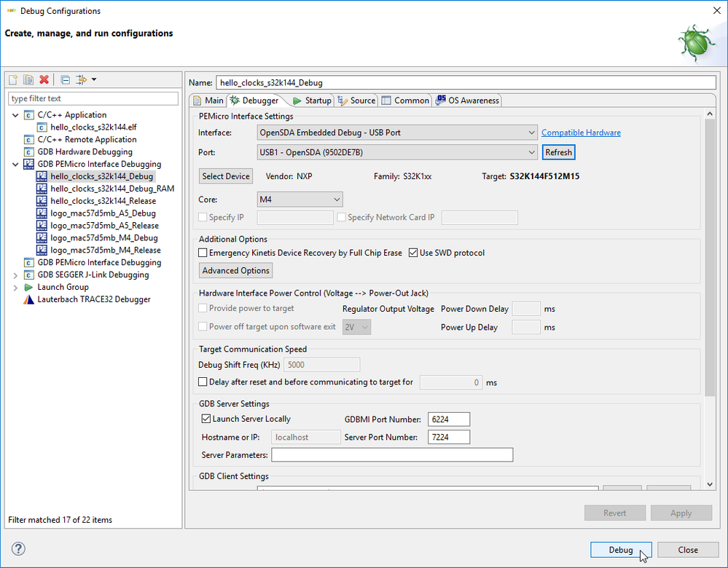Switch to the Source tab
This screenshot has width=728, height=568.
(x=356, y=100)
